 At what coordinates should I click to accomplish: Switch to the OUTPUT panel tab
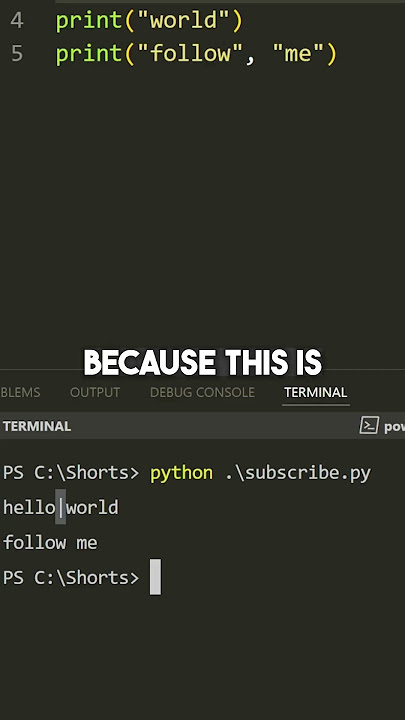click(x=95, y=392)
